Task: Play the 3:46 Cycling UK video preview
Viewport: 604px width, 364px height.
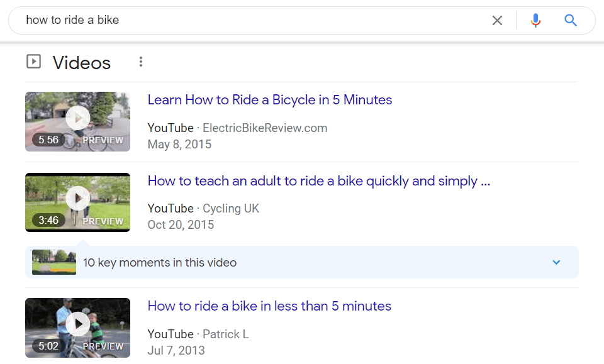Action: click(78, 202)
